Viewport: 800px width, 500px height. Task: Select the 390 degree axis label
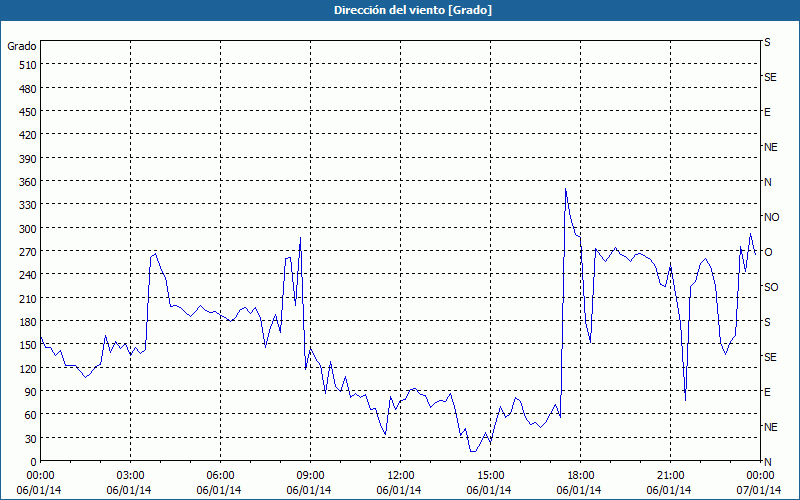coord(28,159)
